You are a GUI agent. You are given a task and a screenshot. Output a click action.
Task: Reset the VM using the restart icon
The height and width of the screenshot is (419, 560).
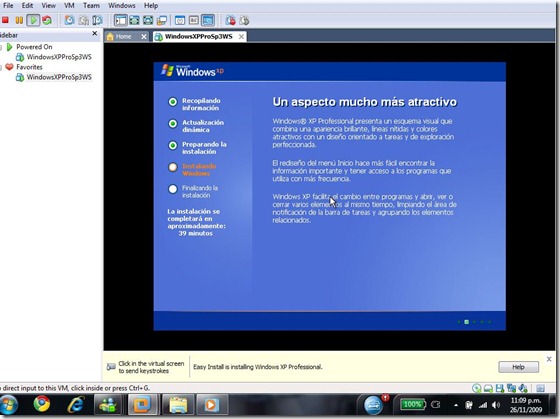(x=47, y=20)
